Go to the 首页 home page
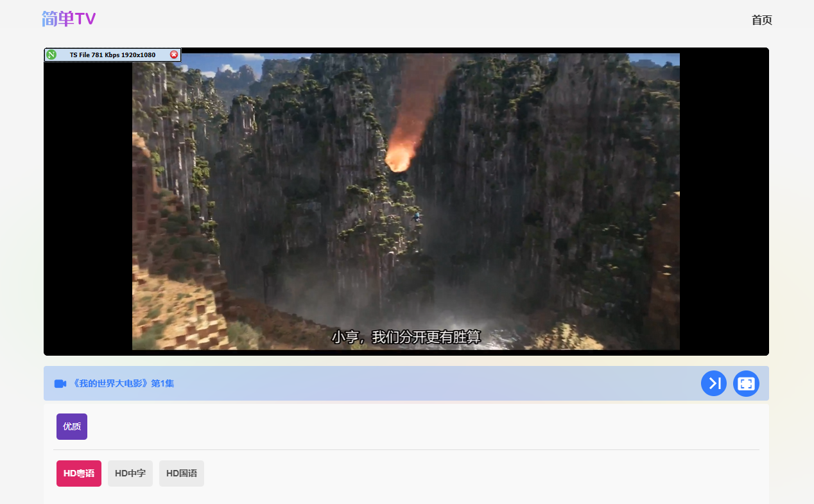Screen dimensions: 814x504 tap(761, 21)
